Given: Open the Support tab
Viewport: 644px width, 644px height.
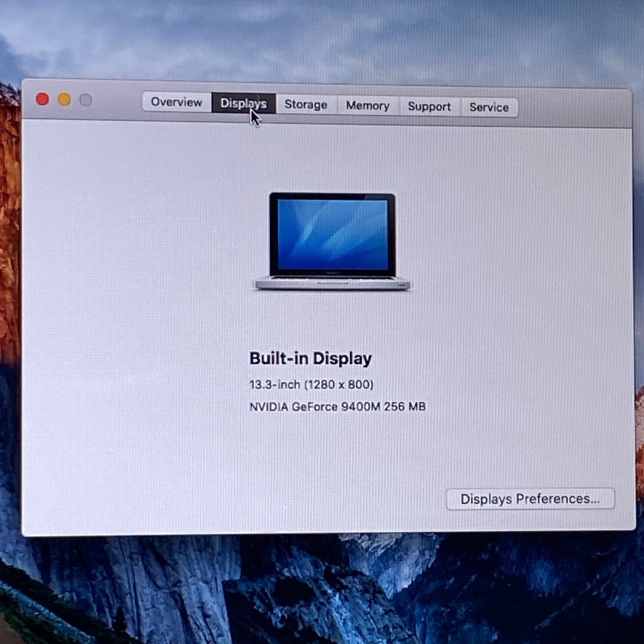Looking at the screenshot, I should pos(429,107).
